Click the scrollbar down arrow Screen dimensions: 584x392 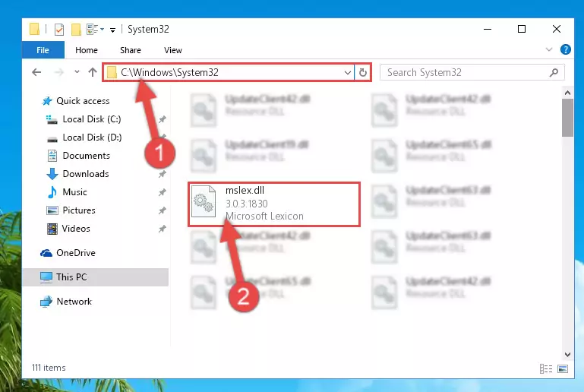567,354
